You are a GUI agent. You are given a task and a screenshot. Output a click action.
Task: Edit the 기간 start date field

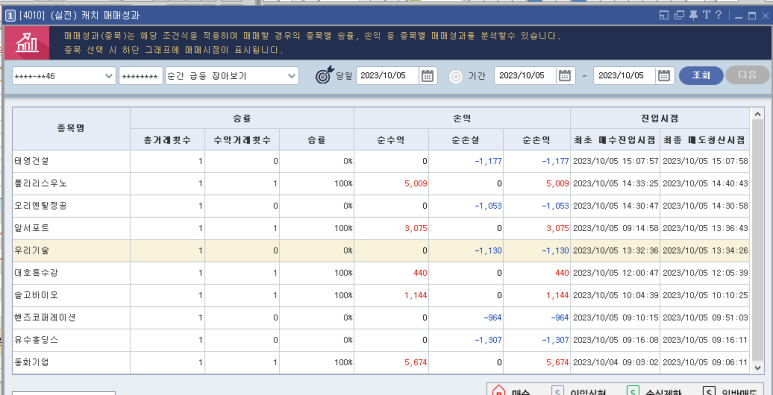[526, 75]
